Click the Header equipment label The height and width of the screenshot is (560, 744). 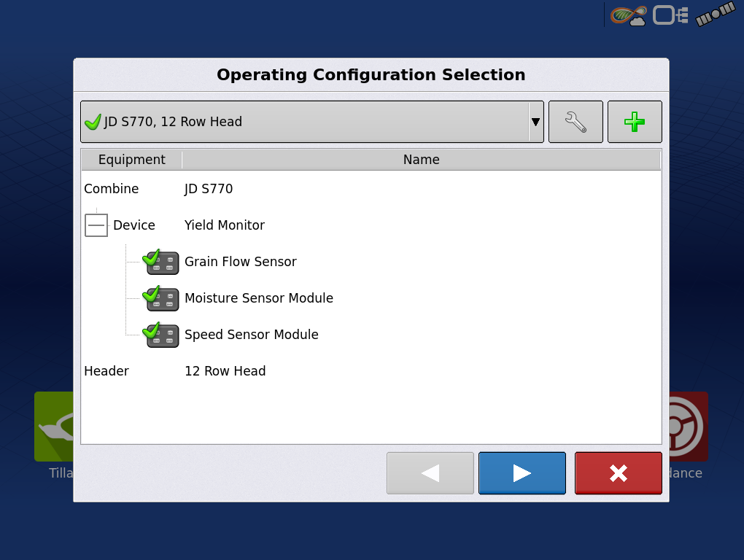click(x=106, y=371)
